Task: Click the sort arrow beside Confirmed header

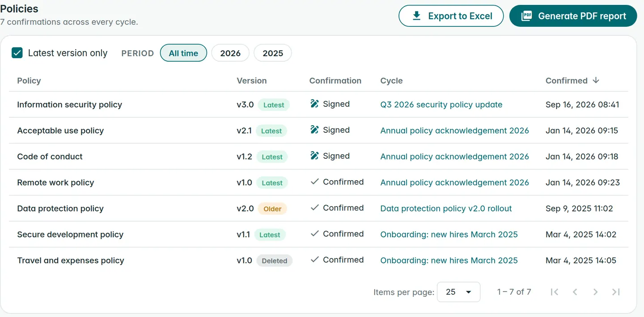Action: 596,80
